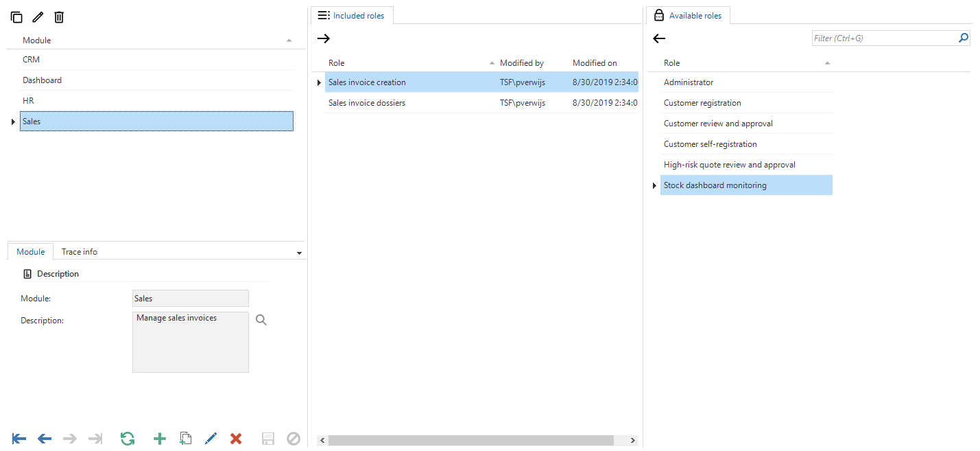Refresh the records using the green refresh icon
Image resolution: width=980 pixels, height=451 pixels.
[x=128, y=438]
